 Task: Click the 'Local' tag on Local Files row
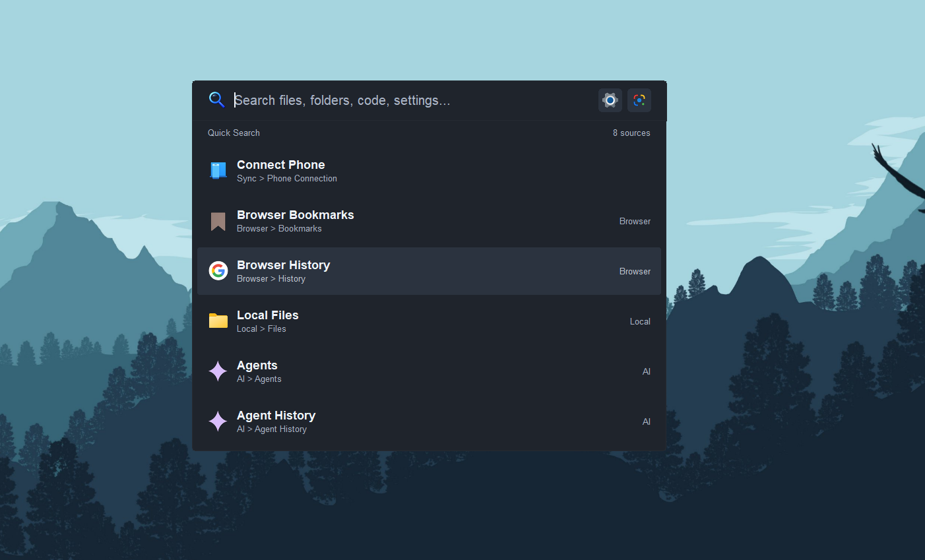640,322
